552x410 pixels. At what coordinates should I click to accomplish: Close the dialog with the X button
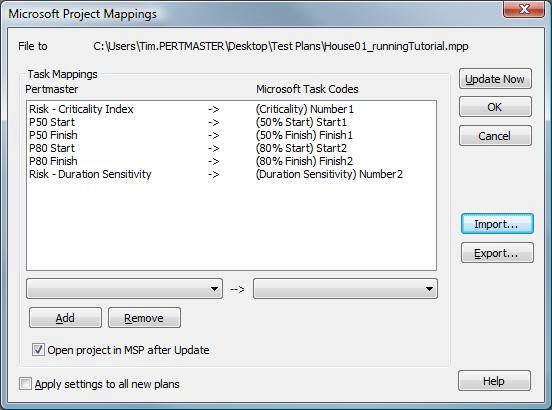pyautogui.click(x=524, y=9)
